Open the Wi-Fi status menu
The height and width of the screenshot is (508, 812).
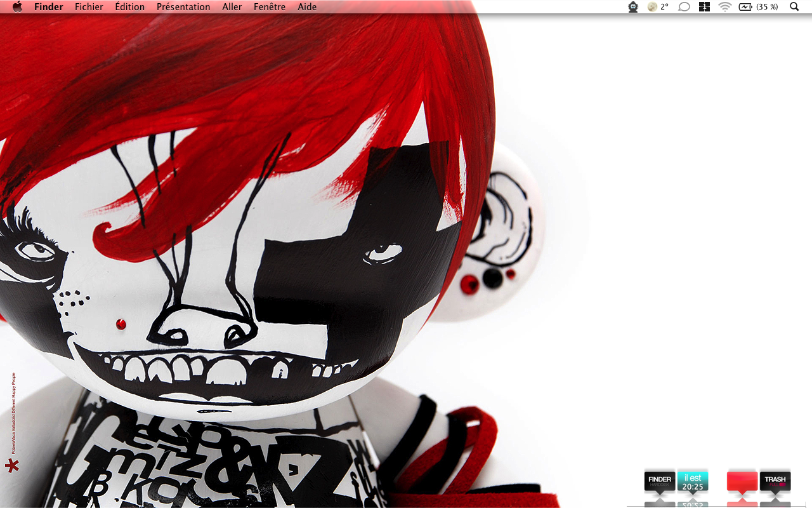click(724, 7)
